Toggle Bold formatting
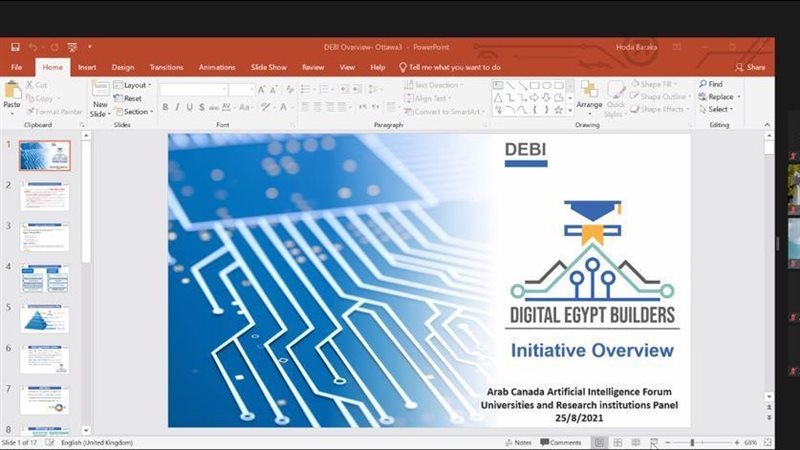The image size is (800, 450). [165, 107]
